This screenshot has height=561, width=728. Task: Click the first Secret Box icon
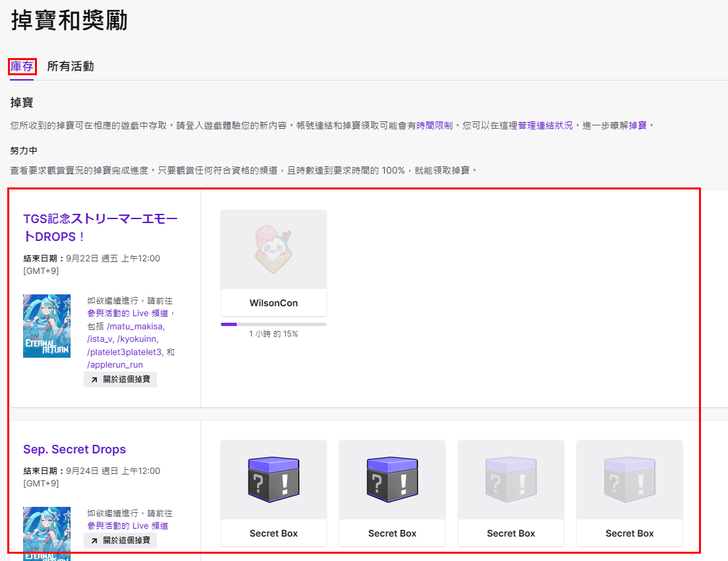273,480
